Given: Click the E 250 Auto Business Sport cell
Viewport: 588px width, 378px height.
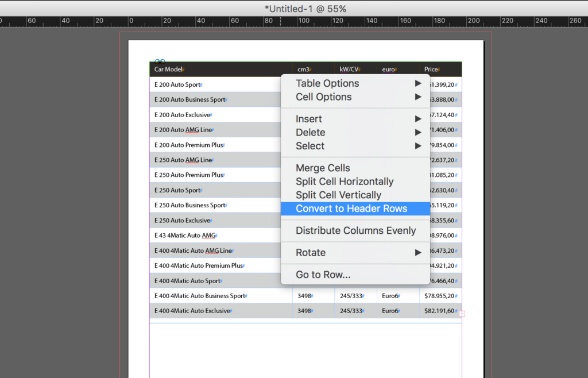Looking at the screenshot, I should point(215,205).
